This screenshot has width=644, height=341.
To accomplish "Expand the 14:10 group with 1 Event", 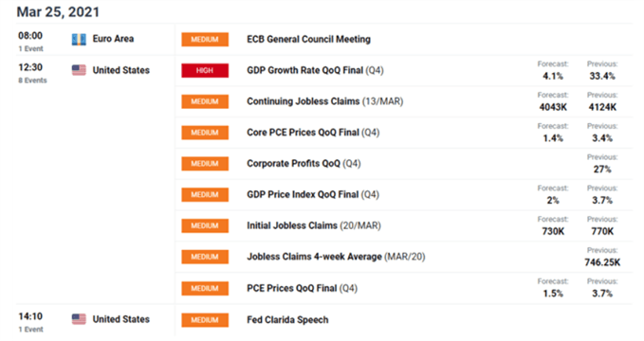I will click(x=30, y=322).
